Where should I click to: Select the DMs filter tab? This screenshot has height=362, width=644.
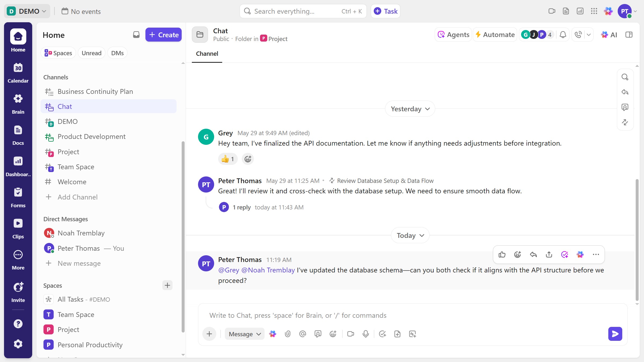(x=117, y=53)
